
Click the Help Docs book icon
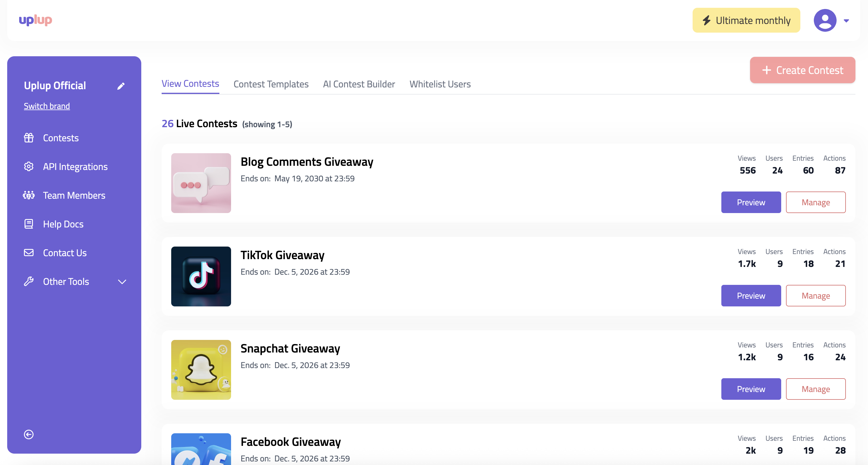[x=29, y=224]
